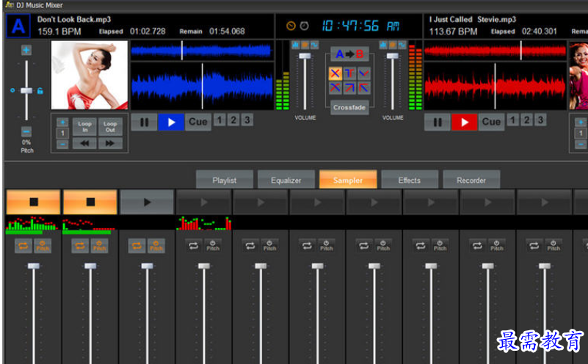Screen dimensions: 588x364
Task: Pause deck B playback
Action: click(438, 123)
